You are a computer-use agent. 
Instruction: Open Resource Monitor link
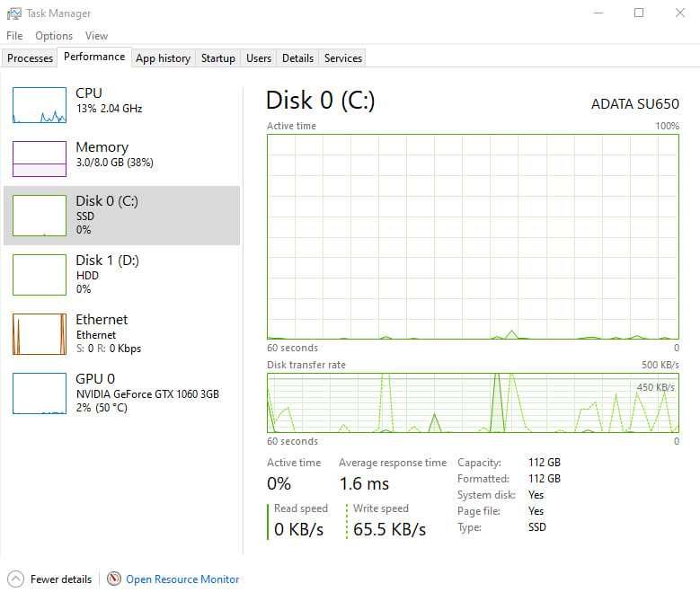(x=182, y=579)
